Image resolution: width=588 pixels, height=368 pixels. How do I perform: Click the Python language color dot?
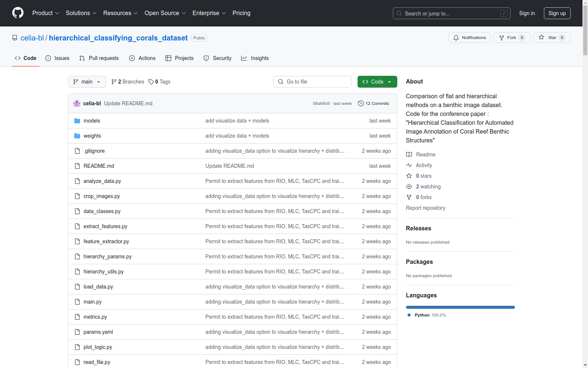tap(409, 315)
